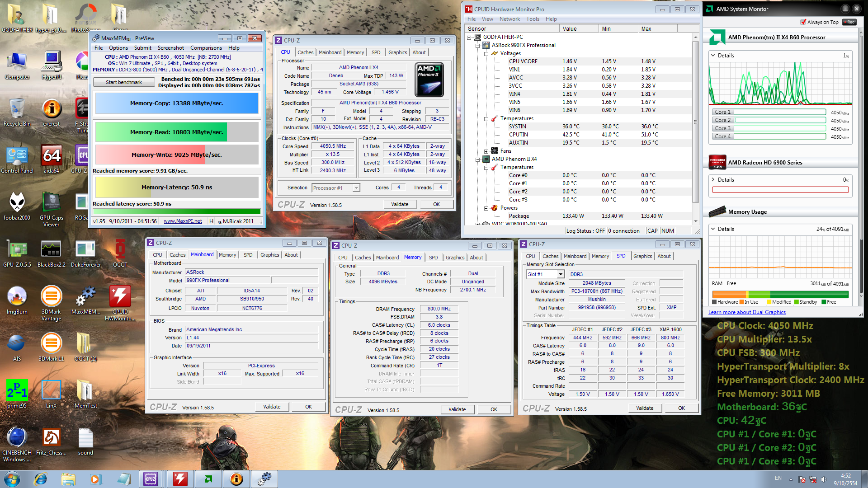This screenshot has width=868, height=488.
Task: Open Comparisons menu in MaxxMEM
Action: pos(206,48)
